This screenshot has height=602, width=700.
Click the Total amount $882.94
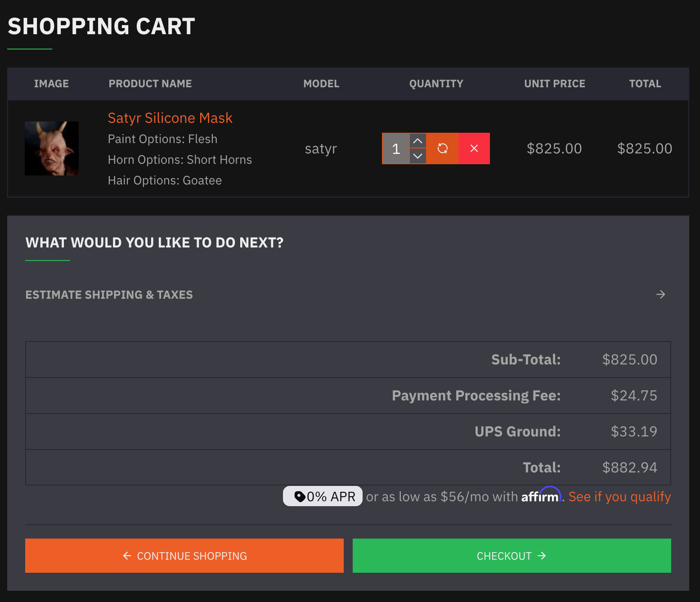coord(629,467)
